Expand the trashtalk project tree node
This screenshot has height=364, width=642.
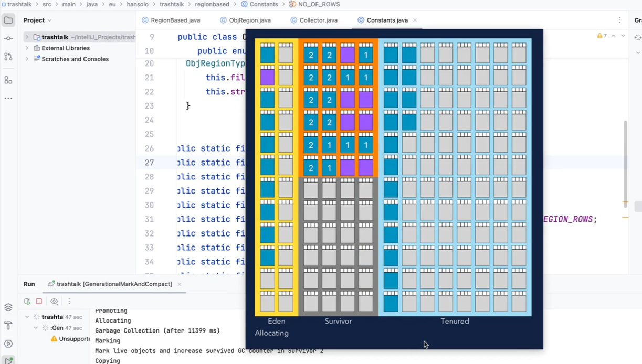pyautogui.click(x=27, y=37)
